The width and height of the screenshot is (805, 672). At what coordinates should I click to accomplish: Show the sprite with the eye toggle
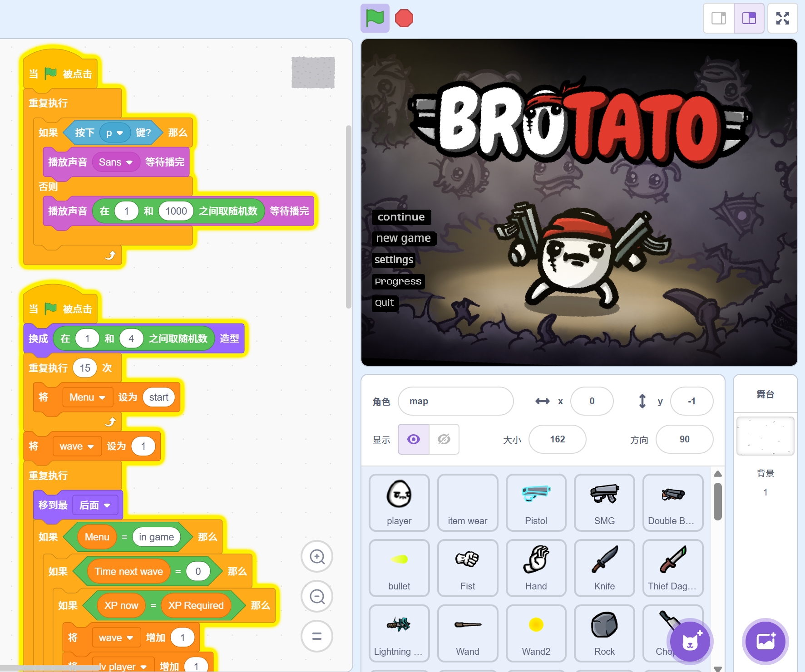pyautogui.click(x=413, y=439)
